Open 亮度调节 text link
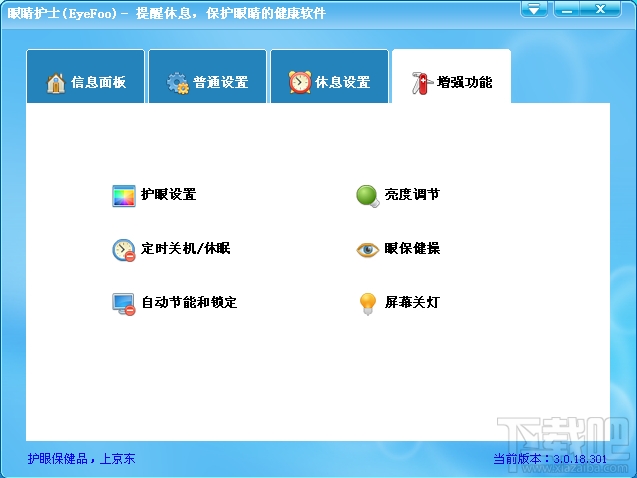 [412, 194]
